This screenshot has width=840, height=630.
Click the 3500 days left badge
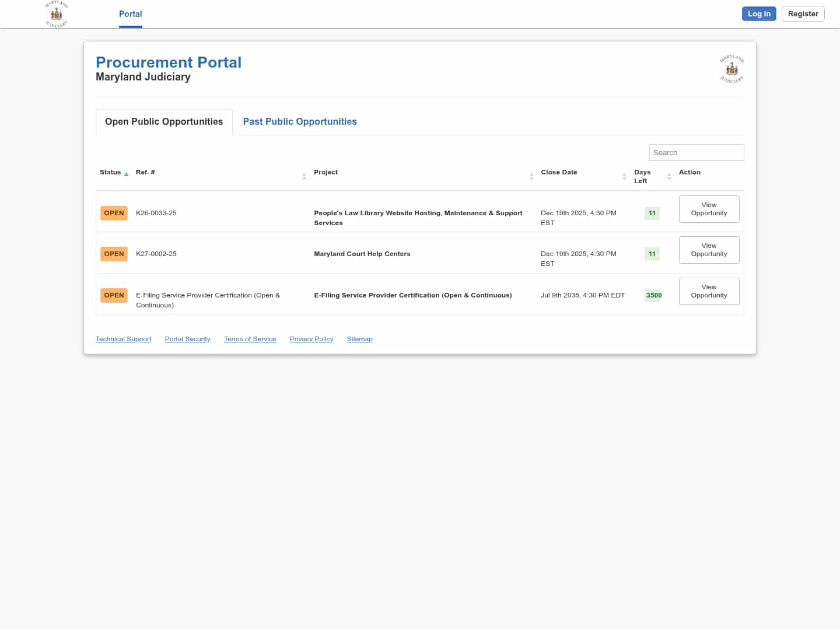coord(653,295)
